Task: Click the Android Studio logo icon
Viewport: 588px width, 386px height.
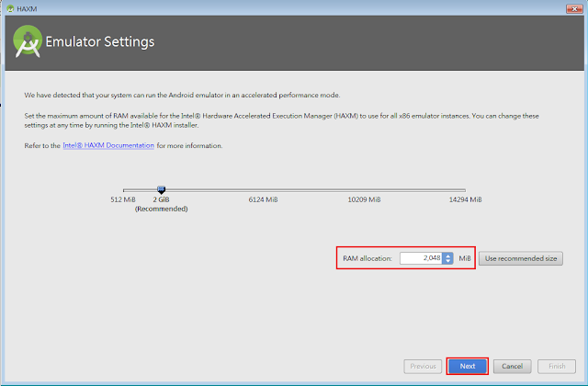Action: tap(27, 41)
